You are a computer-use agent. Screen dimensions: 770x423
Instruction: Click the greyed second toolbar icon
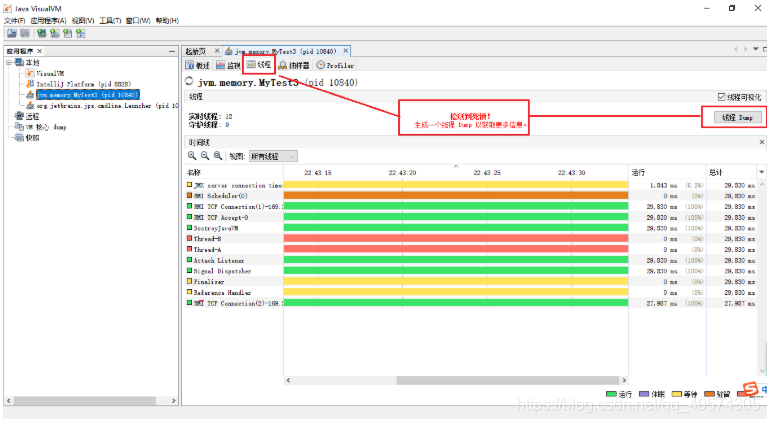coord(25,33)
